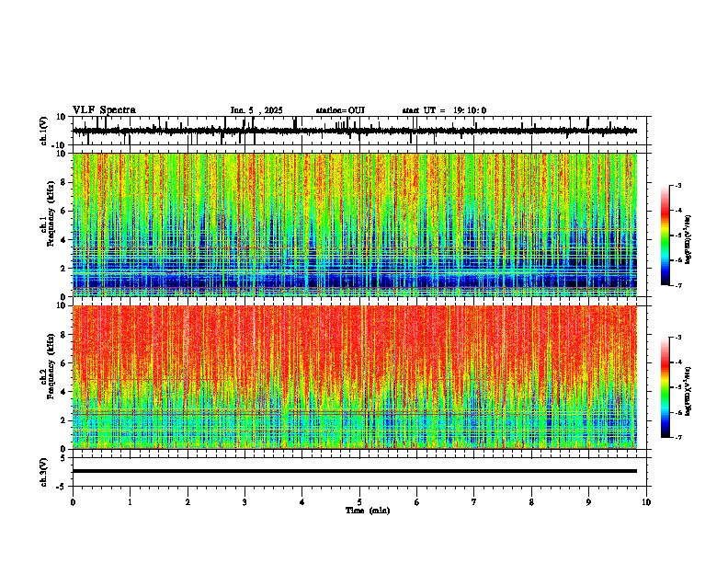Click the ch.1 waveform trace panel
Screen dimensions: 728x563
(x=361, y=131)
